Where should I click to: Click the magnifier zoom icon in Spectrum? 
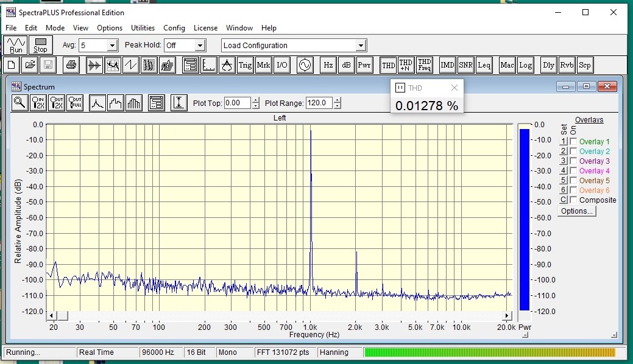pos(19,103)
